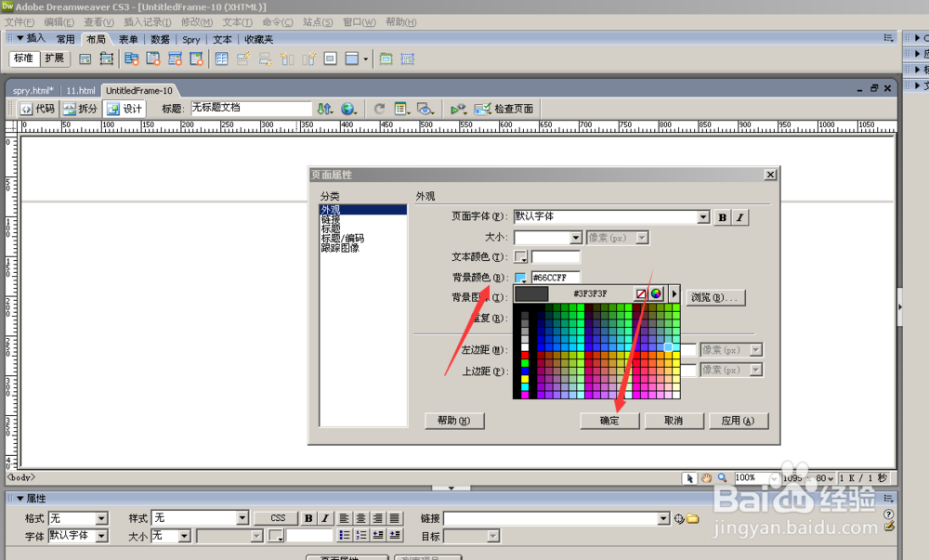Switch to Expanded (扩展) layout mode

[55, 59]
